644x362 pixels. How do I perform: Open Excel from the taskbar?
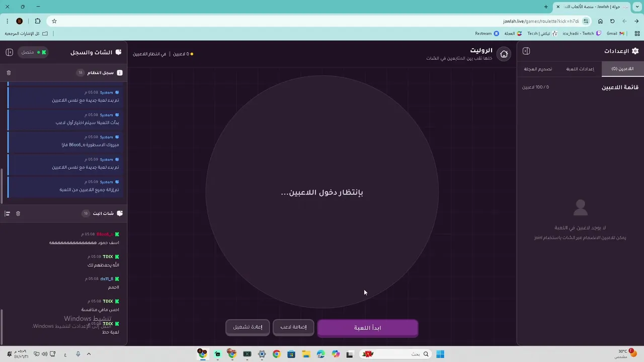[x=247, y=354]
